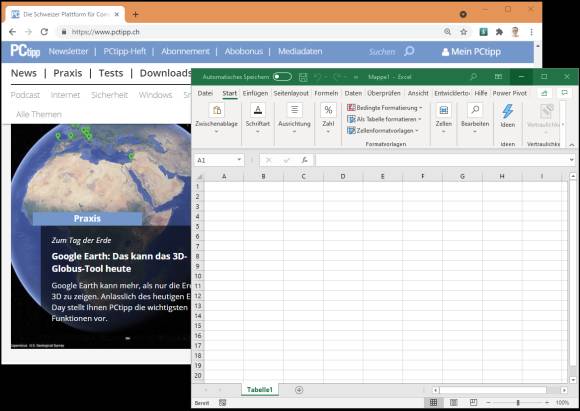The image size is (580, 411).
Task: Open the Power Pivot ribbon tab
Action: click(x=509, y=93)
